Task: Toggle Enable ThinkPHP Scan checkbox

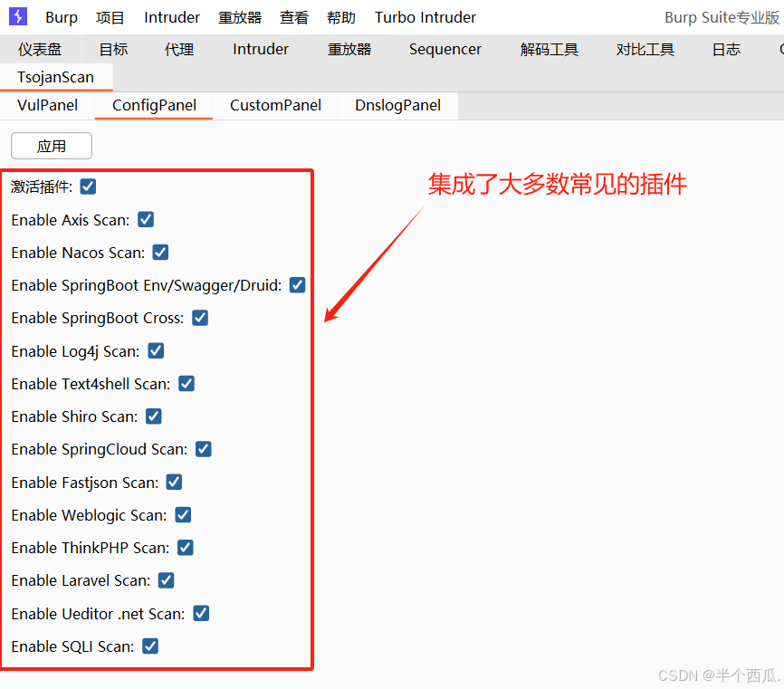Action: [186, 548]
